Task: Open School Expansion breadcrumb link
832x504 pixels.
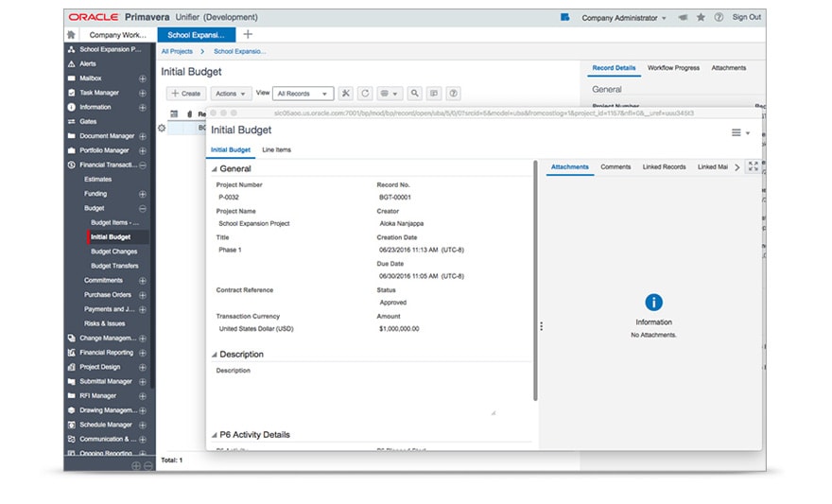Action: point(240,51)
